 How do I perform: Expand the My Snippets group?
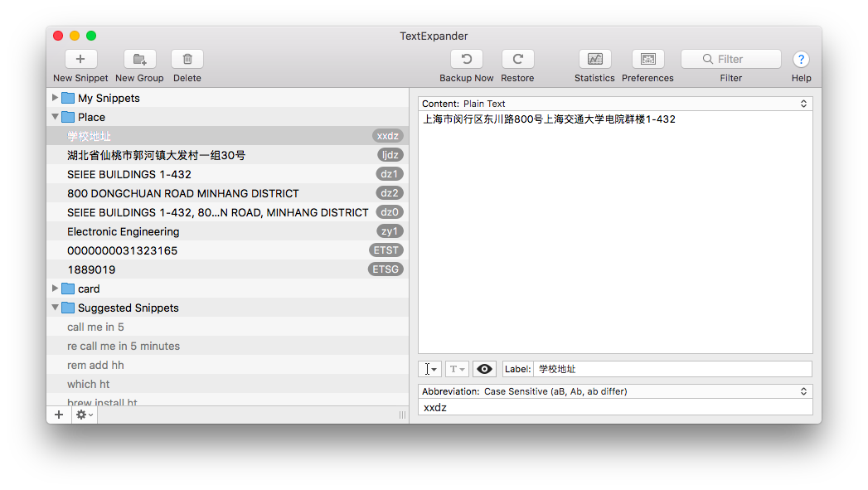[x=55, y=98]
